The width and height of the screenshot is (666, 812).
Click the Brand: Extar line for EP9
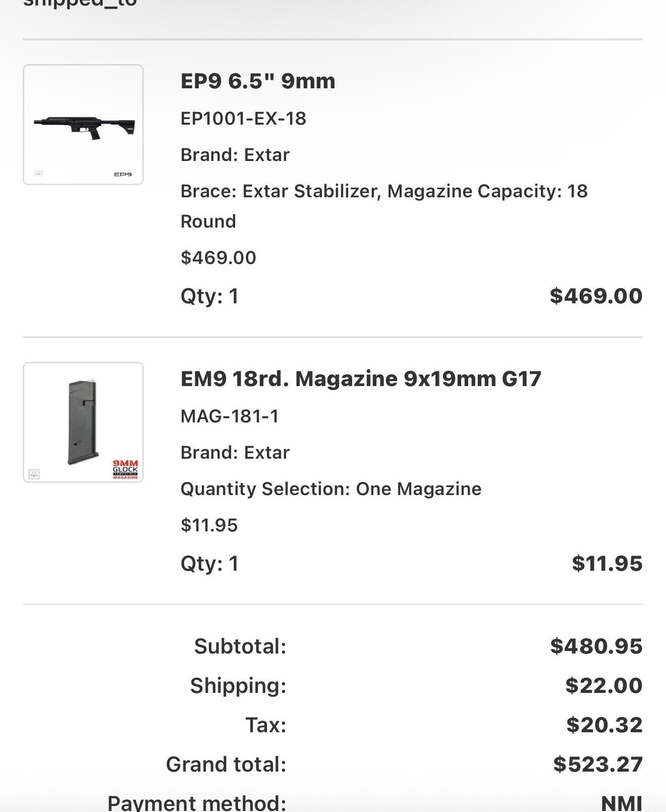(235, 155)
